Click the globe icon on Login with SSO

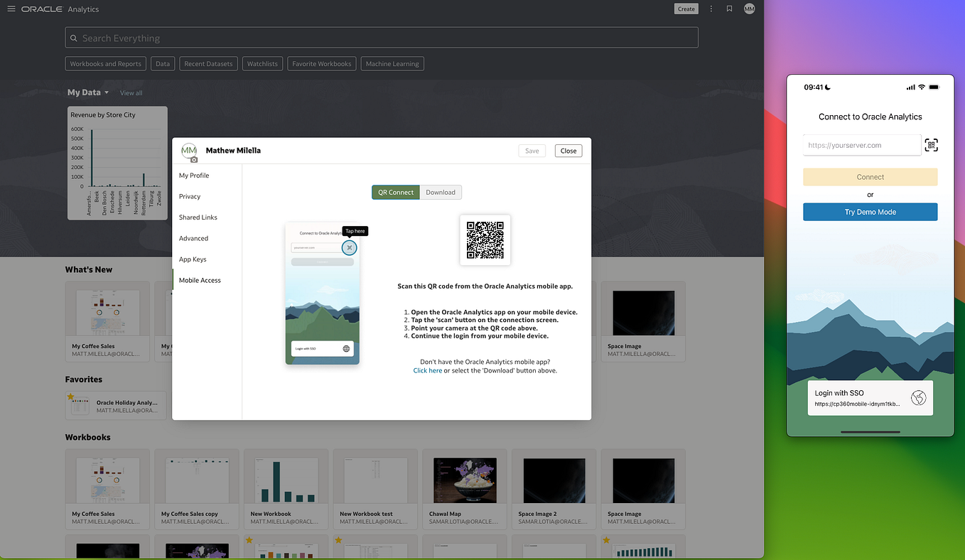[920, 397]
